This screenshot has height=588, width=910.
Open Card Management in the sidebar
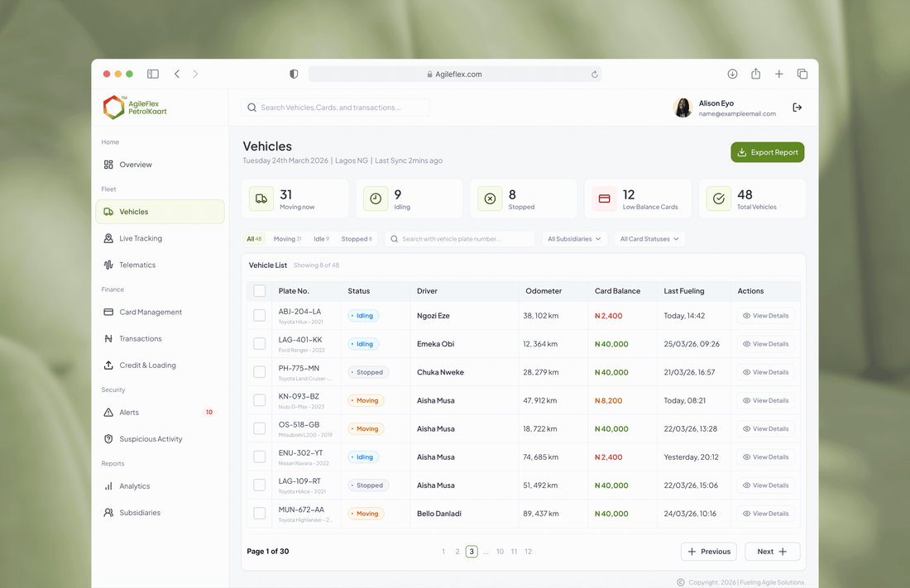(160, 313)
